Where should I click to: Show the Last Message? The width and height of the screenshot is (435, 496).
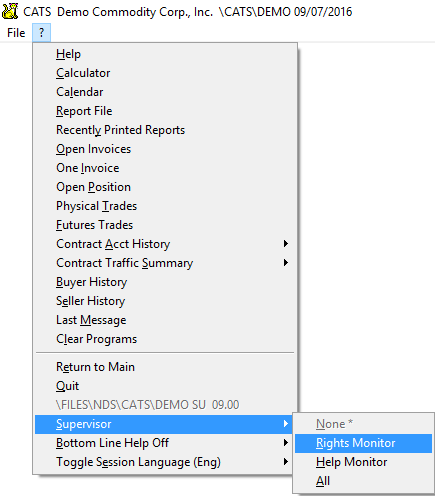click(166, 320)
